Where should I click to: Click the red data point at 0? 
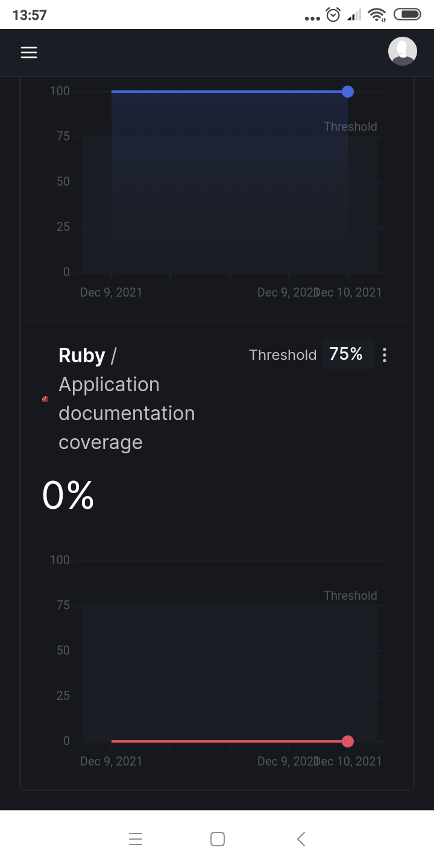click(347, 741)
